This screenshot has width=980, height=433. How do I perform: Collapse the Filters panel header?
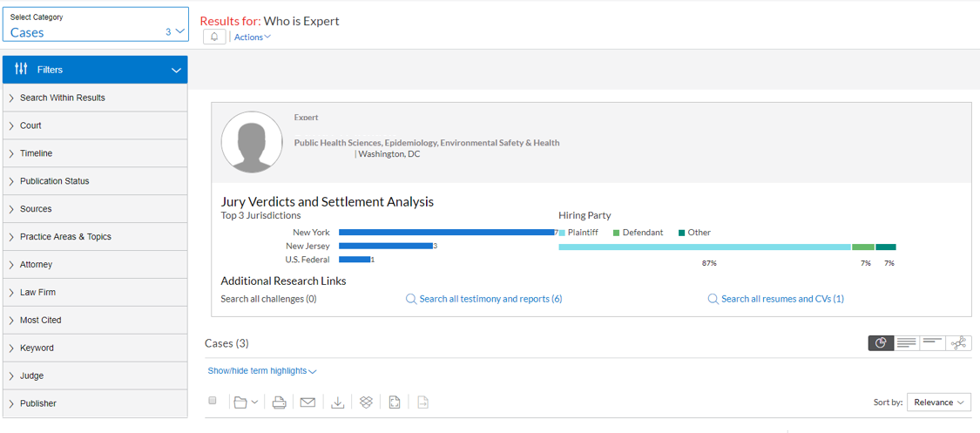(95, 70)
